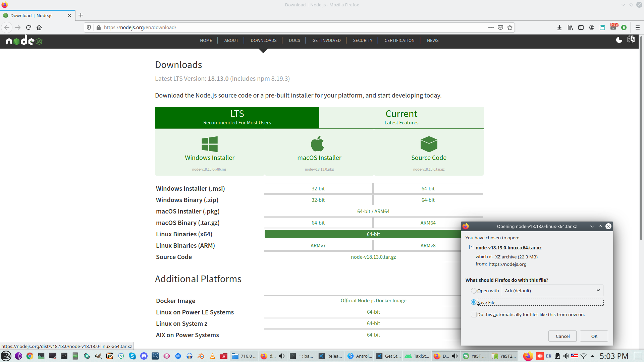Open the Firefox downloads arrow icon

[x=559, y=27]
